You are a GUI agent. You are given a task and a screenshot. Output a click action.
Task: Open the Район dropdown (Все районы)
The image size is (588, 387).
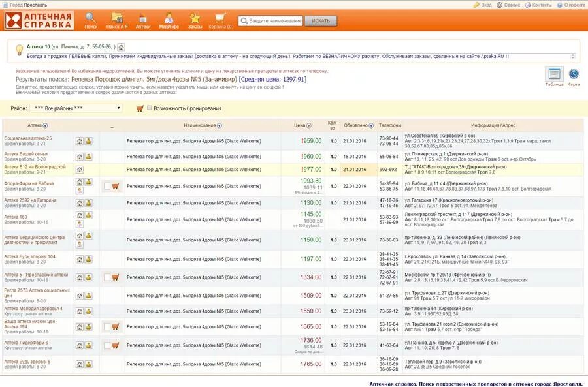click(x=76, y=108)
